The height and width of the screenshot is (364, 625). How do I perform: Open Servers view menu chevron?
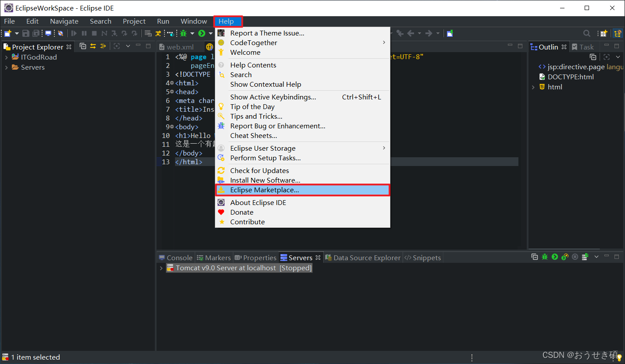click(596, 257)
